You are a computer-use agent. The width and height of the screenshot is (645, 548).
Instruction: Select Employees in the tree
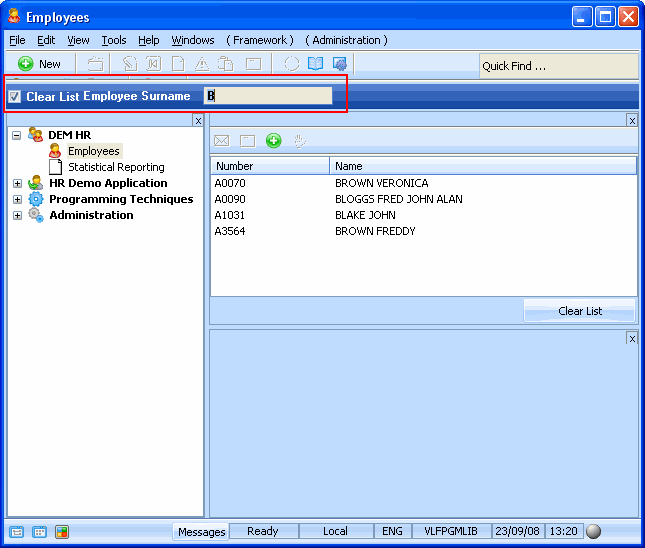(94, 151)
